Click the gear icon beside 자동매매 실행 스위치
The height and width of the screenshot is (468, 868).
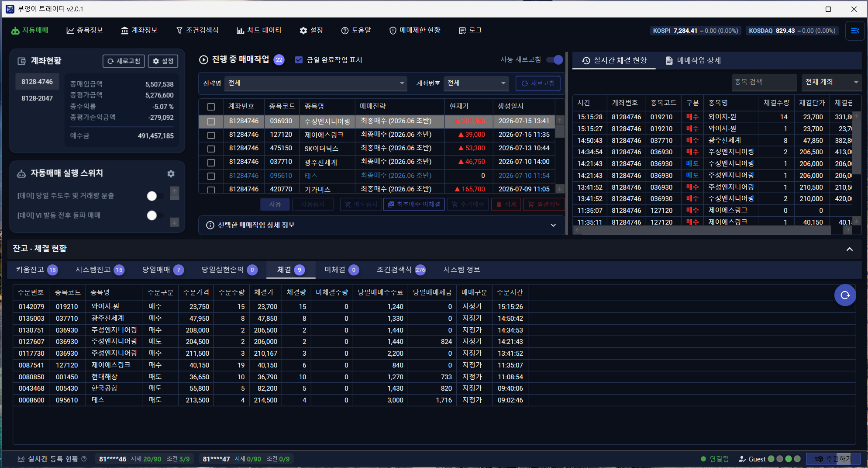coord(171,173)
